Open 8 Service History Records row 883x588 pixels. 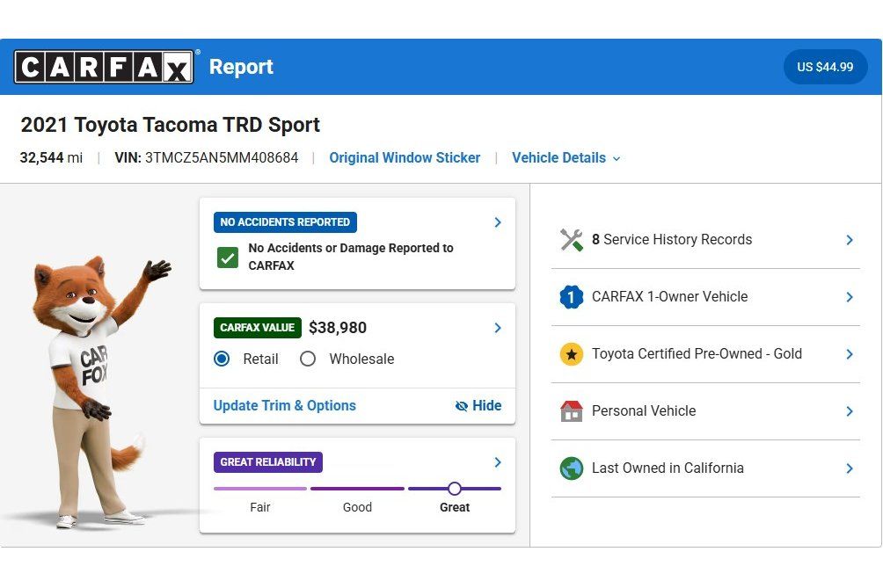705,240
